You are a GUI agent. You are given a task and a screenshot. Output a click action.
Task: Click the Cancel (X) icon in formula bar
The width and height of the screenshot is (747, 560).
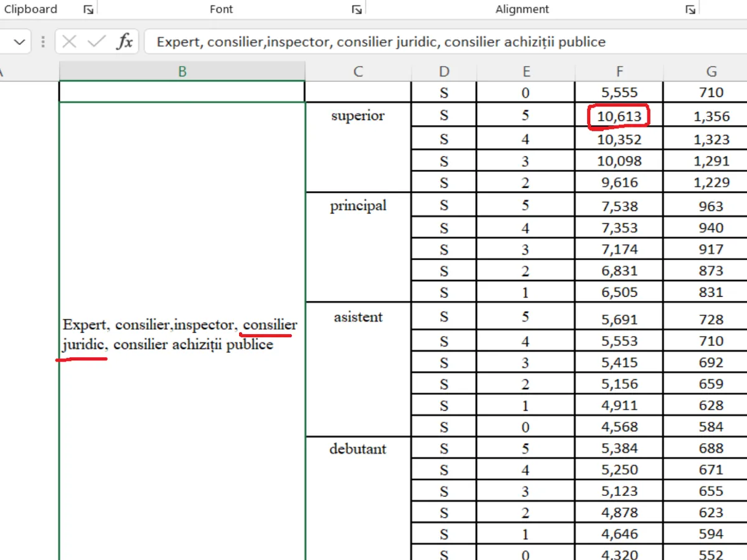(69, 42)
